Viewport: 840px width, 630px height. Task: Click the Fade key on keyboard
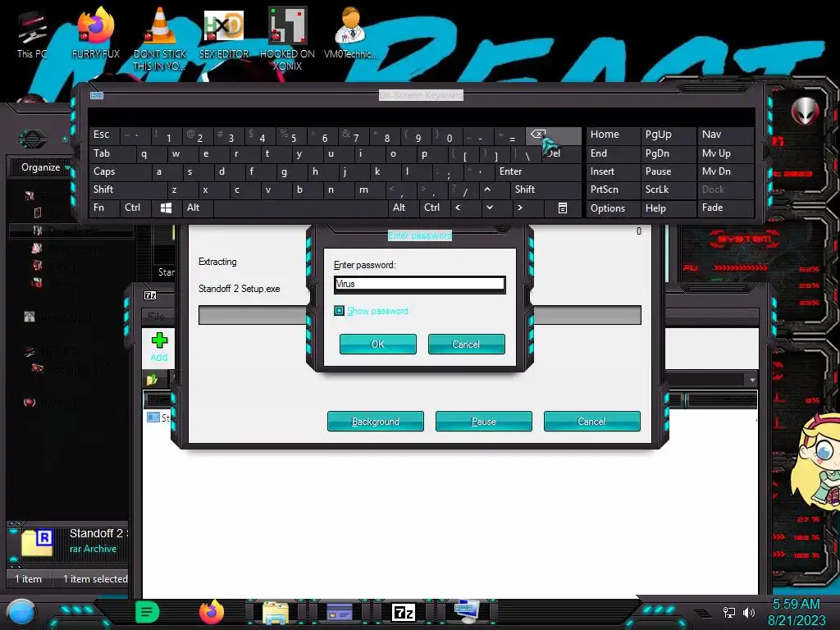[725, 208]
